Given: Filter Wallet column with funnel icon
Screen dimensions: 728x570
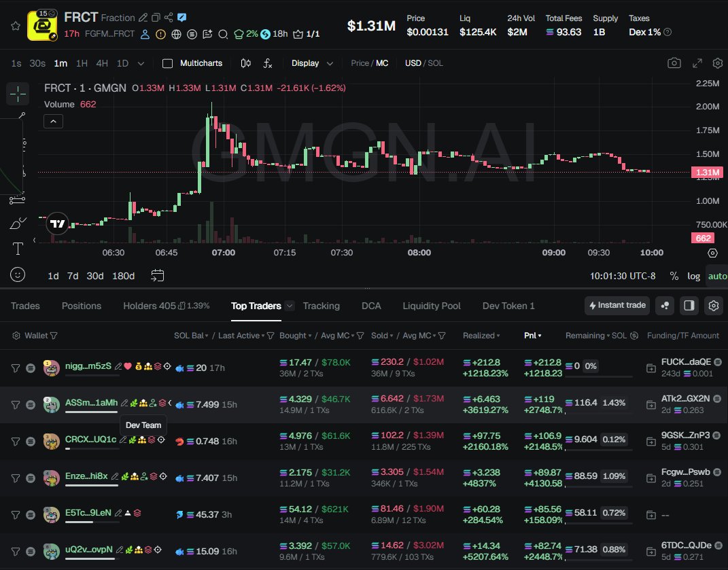Looking at the screenshot, I should (x=54, y=336).
